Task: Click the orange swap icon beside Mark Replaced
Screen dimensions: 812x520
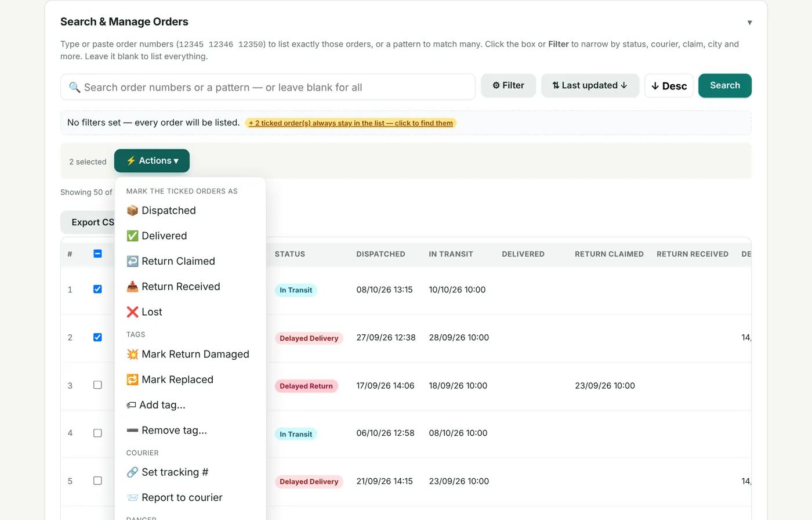Action: click(132, 380)
